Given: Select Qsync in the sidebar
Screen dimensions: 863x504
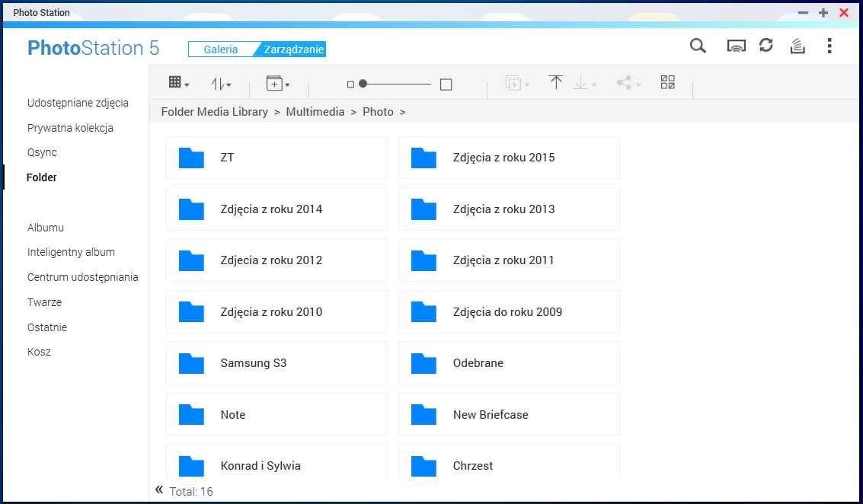Looking at the screenshot, I should 42,152.
